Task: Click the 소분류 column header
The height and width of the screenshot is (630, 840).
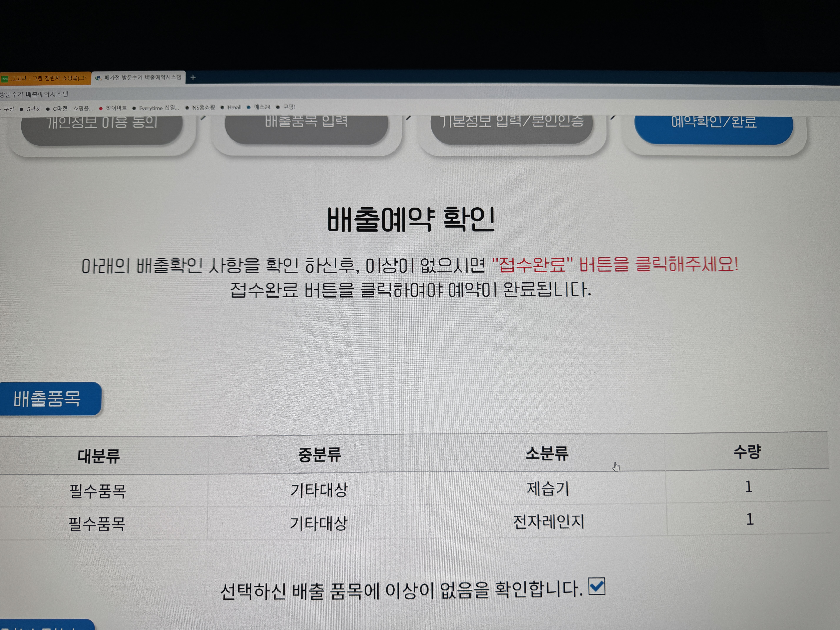Action: point(546,453)
